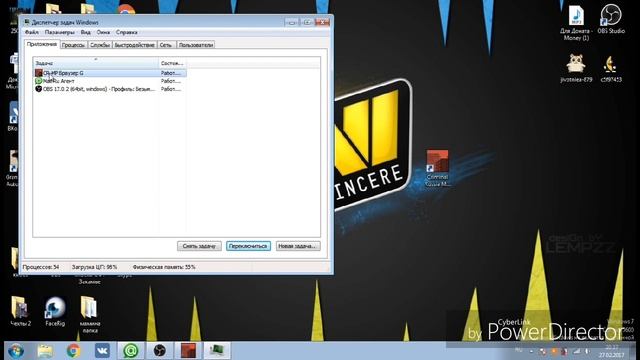Open OBS Studio from the taskbar

tap(160, 351)
